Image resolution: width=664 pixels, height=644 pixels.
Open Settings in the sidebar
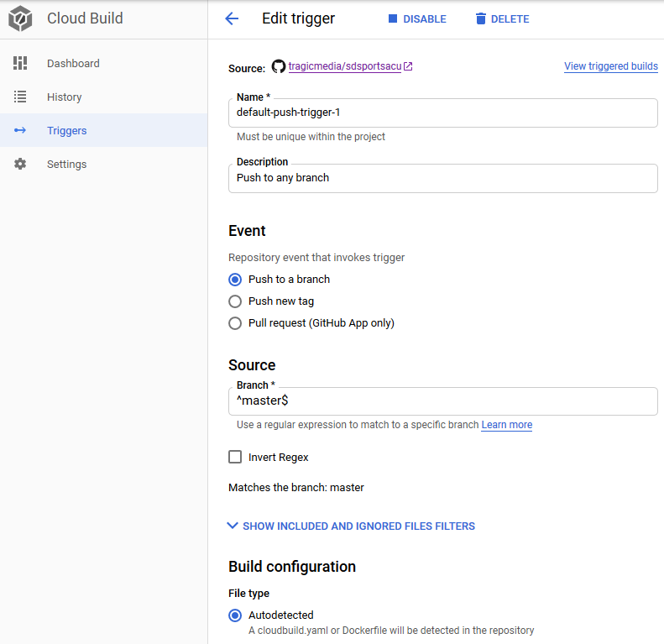[x=104, y=164]
